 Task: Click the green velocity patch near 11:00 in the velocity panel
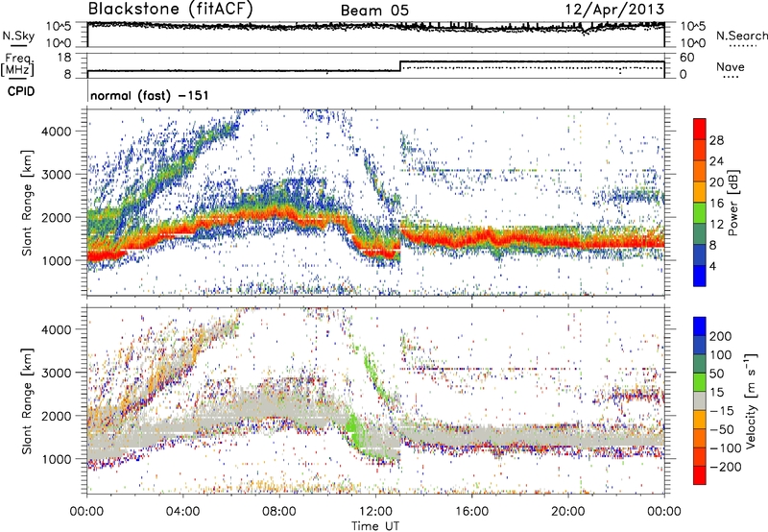[x=351, y=425]
